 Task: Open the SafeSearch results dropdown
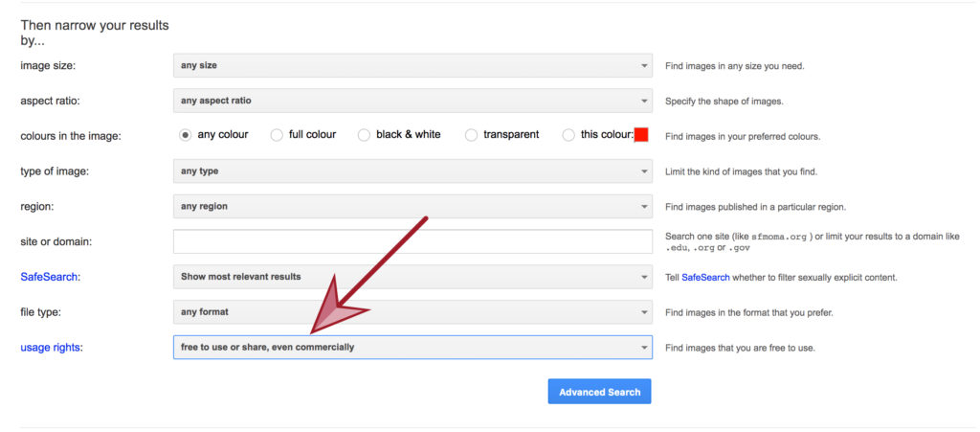point(412,276)
